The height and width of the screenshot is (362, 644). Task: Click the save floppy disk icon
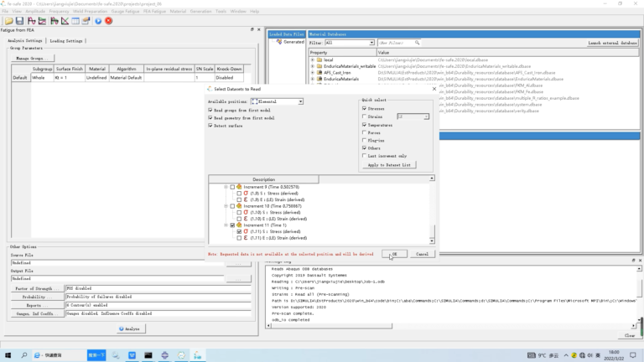click(19, 21)
